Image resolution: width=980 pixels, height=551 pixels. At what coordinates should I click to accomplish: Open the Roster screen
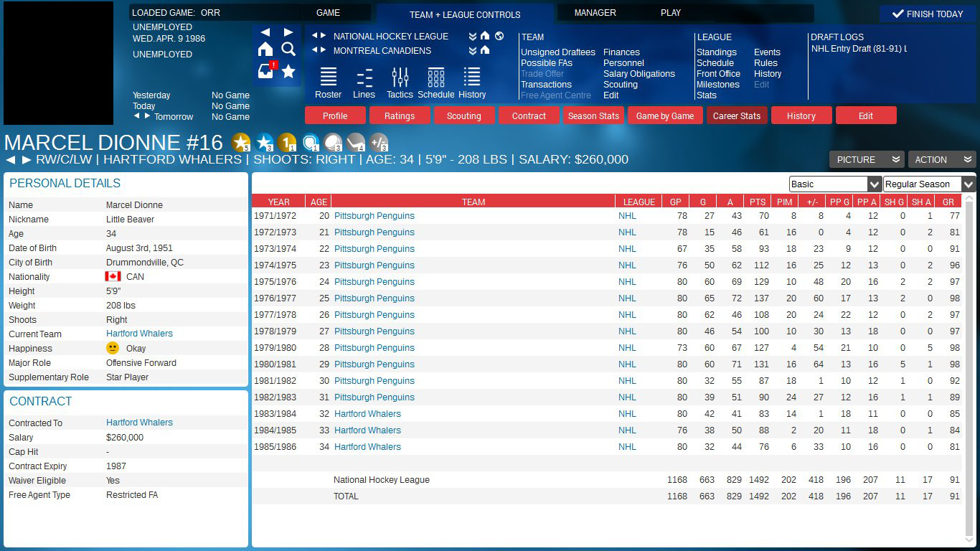tap(329, 83)
